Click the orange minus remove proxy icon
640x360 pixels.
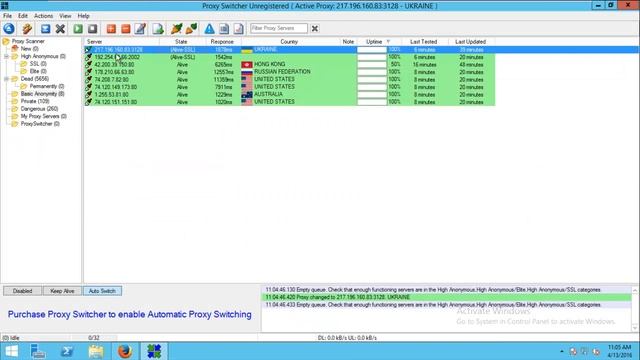tap(126, 29)
